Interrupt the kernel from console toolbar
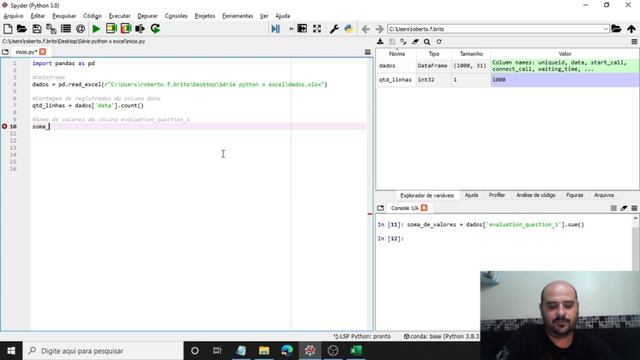The image size is (640, 360). pos(613,208)
